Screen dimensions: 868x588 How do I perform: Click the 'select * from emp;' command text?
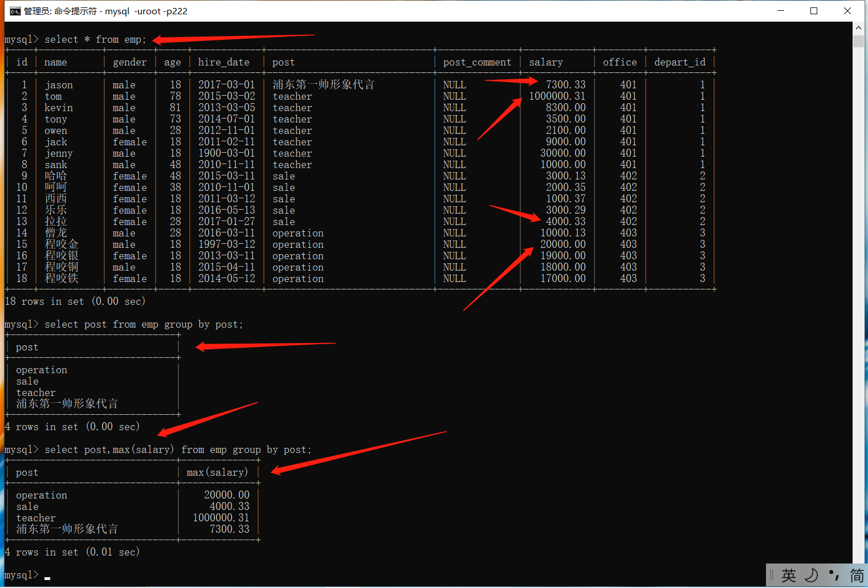tap(95, 39)
